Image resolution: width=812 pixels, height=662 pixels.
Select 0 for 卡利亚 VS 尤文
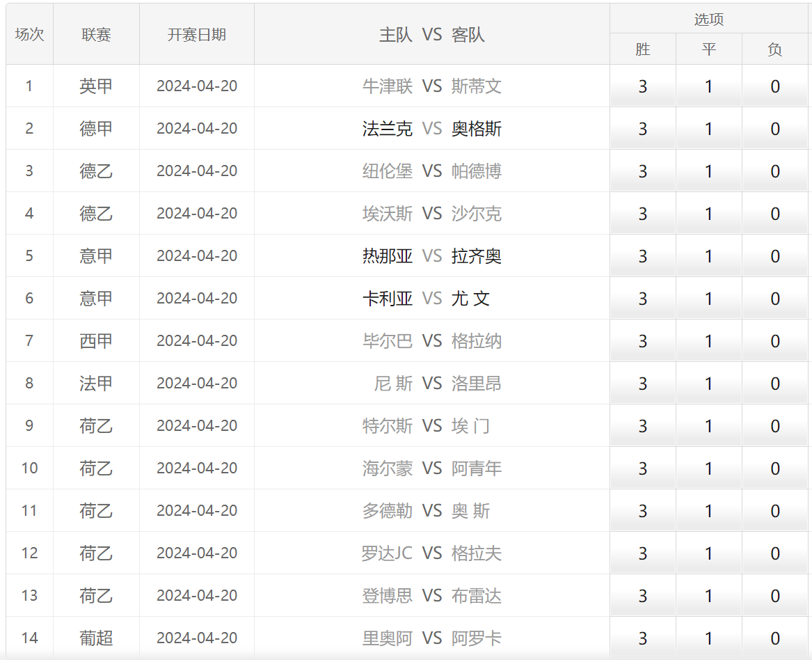[775, 299]
